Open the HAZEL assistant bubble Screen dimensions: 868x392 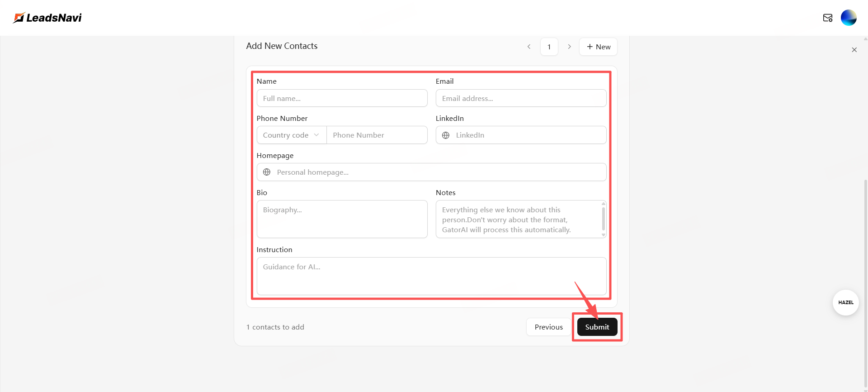coord(845,302)
